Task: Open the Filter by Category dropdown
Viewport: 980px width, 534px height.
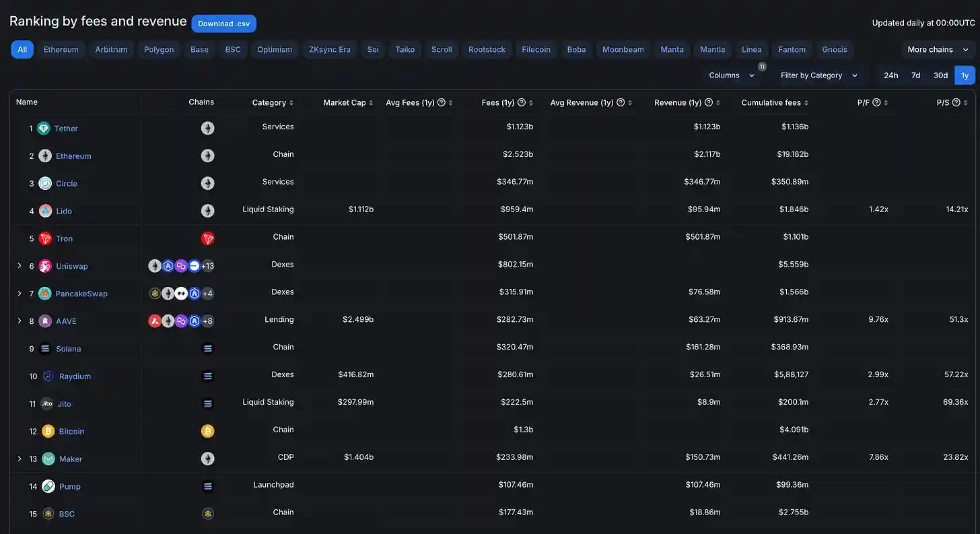Action: [818, 75]
